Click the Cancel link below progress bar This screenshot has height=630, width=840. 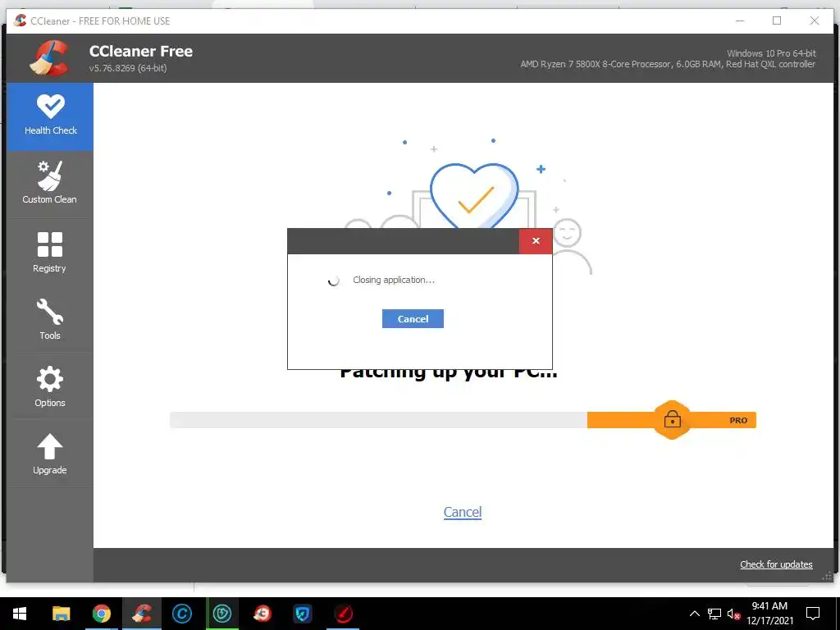[x=463, y=512]
